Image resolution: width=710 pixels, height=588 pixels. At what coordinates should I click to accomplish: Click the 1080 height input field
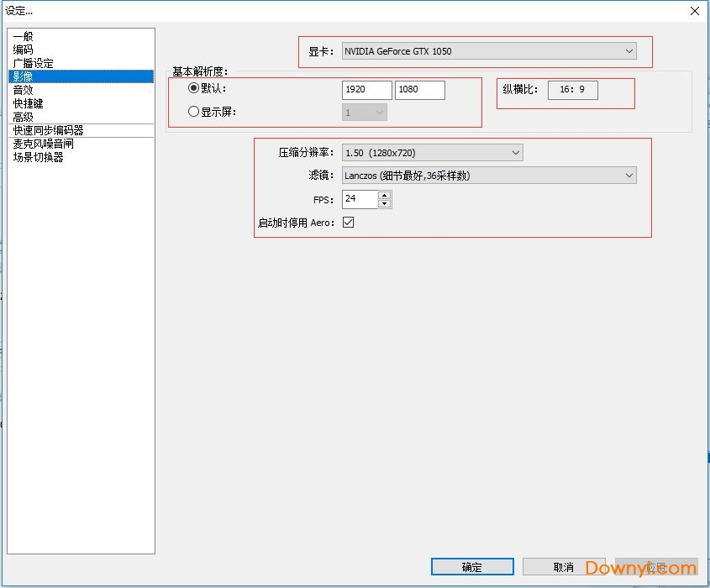pyautogui.click(x=419, y=90)
